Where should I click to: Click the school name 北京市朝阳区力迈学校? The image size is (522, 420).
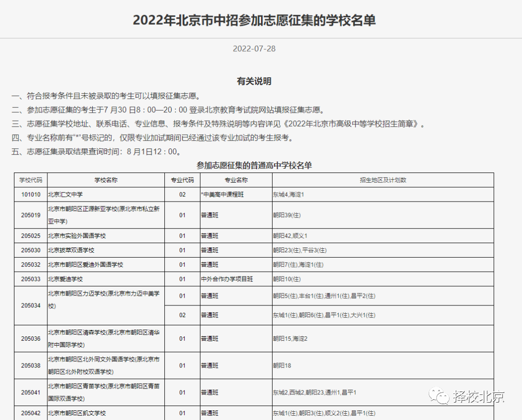pyautogui.click(x=103, y=300)
